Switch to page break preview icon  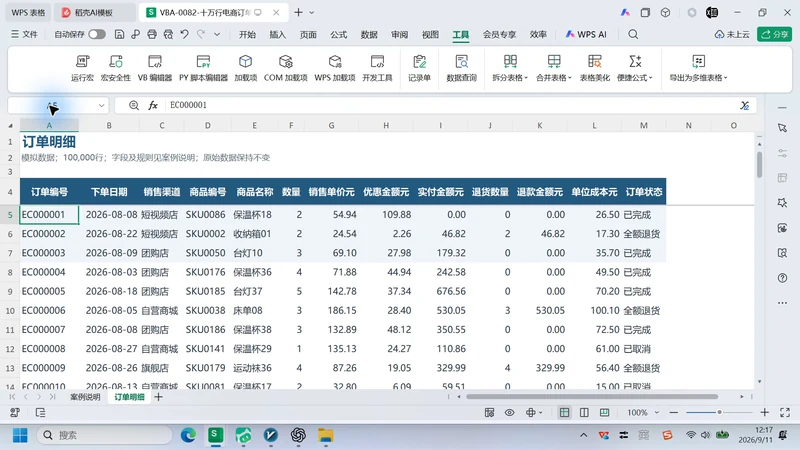point(605,412)
